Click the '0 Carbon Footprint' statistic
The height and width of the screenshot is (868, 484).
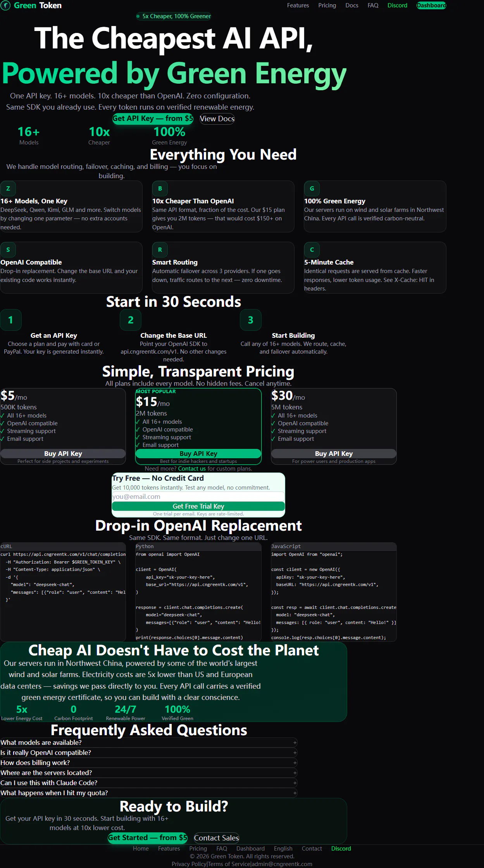pos(74,713)
